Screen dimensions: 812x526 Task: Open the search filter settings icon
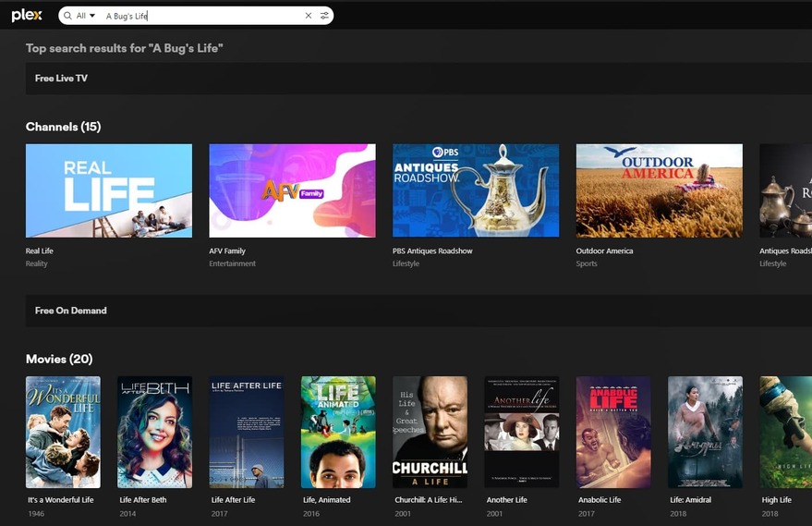click(324, 16)
